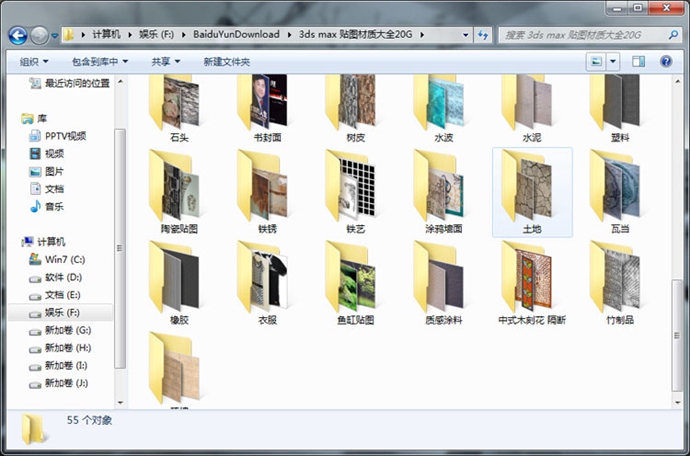Open drive 文档 (E:)
This screenshot has height=456, width=690.
[x=55, y=295]
